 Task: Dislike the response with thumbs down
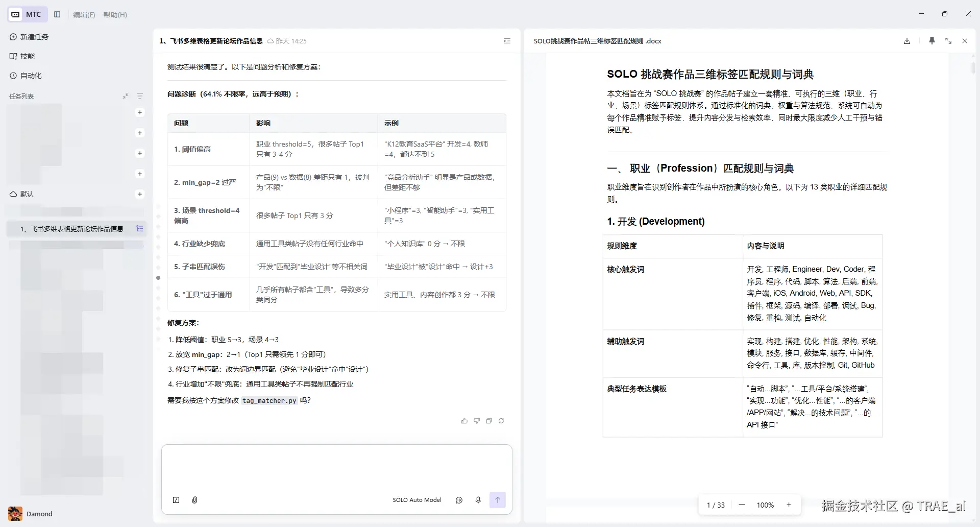pos(477,421)
